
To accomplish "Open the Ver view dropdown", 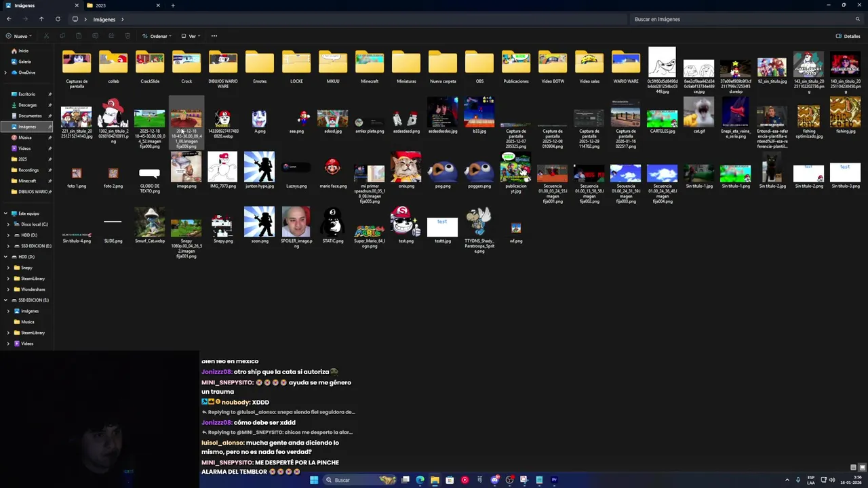I will [191, 36].
